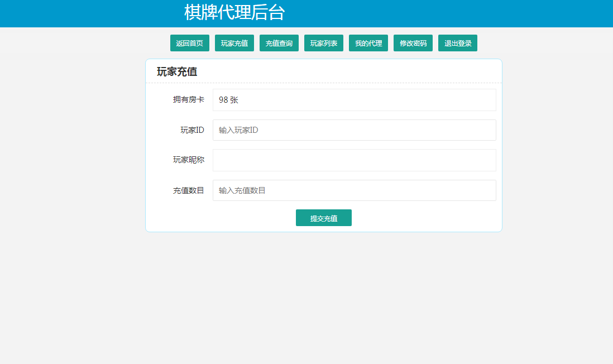Navigate to 充值查询 to check recharge records

[x=279, y=42]
